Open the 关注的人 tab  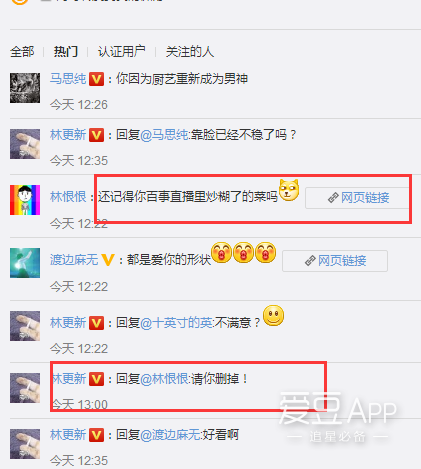click(x=190, y=52)
